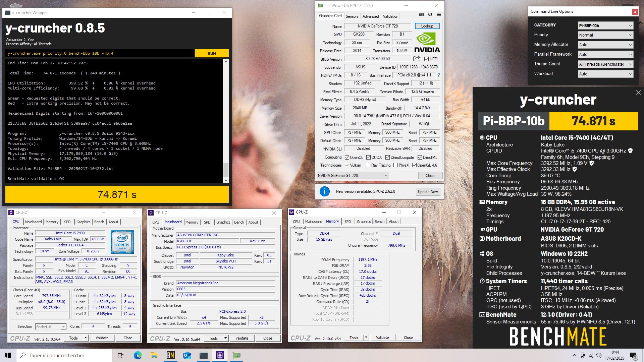Switch to the Sensors tab in GPU-Z

pyautogui.click(x=352, y=16)
